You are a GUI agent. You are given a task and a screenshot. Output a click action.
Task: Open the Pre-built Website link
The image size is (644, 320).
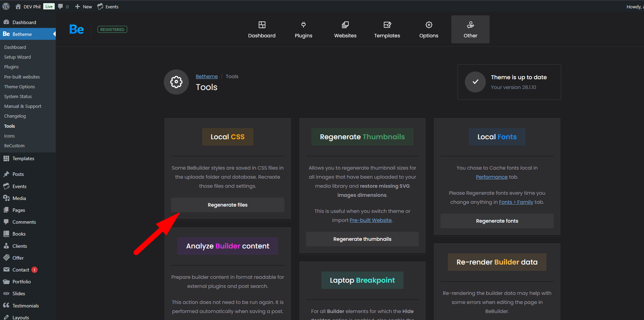click(x=370, y=220)
